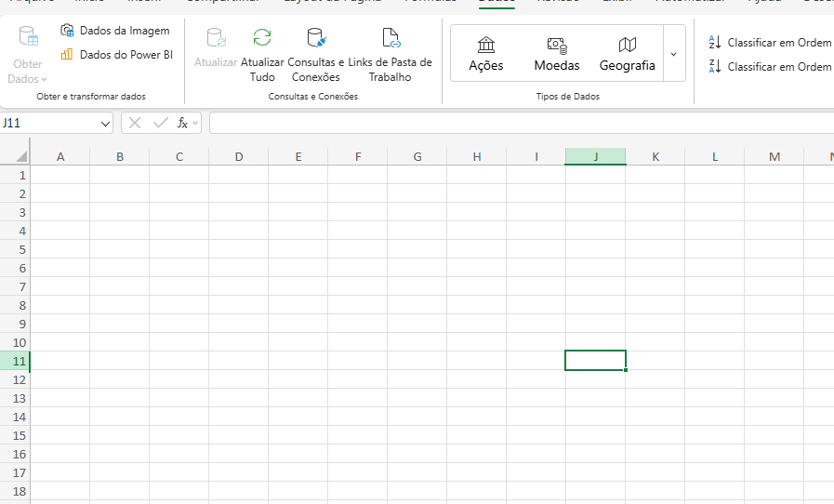834x504 pixels.
Task: Select row 3 header
Action: tap(15, 212)
